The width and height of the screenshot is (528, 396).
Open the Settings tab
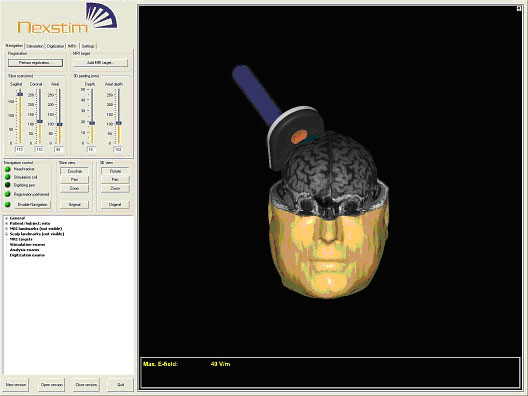88,46
